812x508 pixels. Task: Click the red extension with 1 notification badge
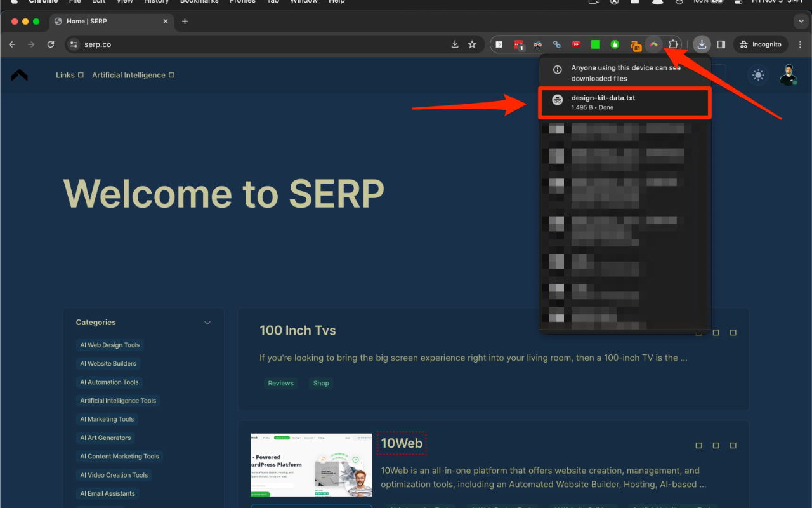(x=518, y=44)
